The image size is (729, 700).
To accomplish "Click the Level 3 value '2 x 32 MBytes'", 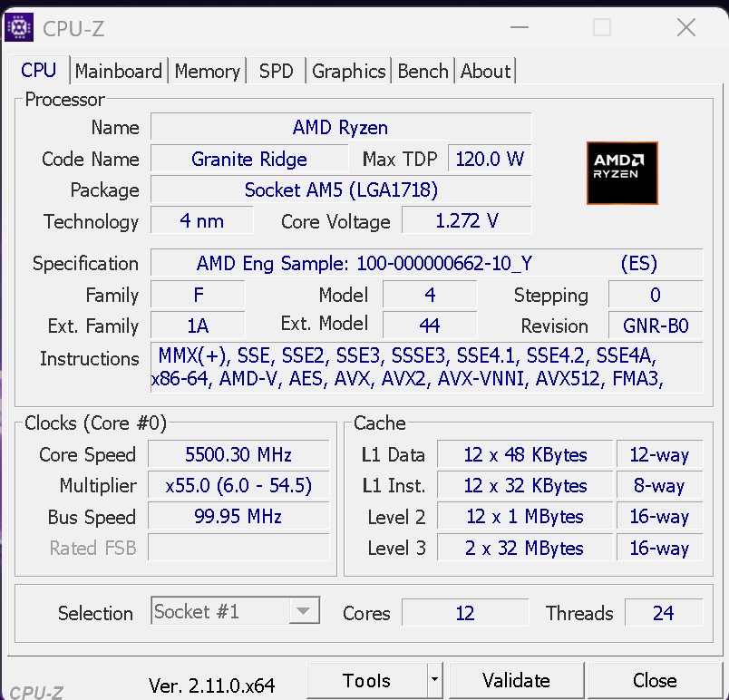I will click(x=525, y=547).
